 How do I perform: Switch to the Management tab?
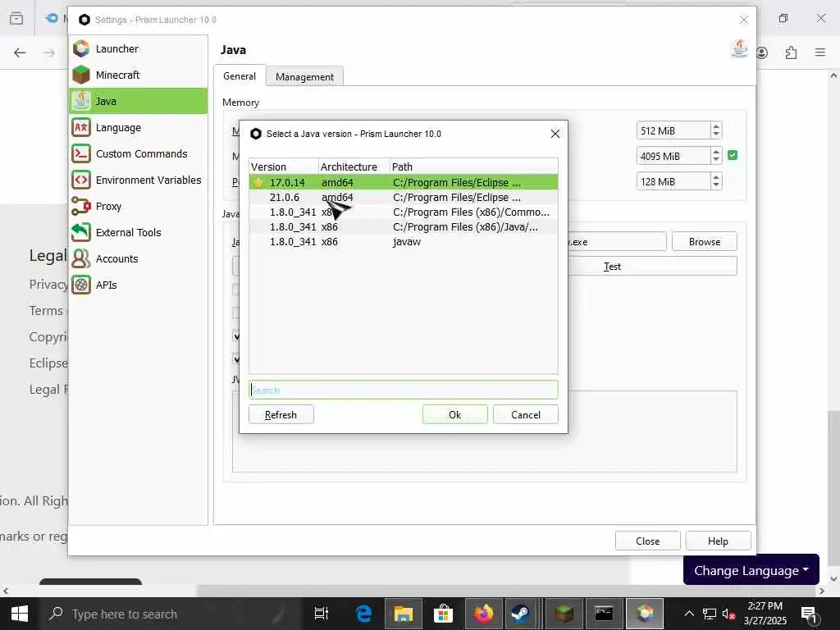304,76
